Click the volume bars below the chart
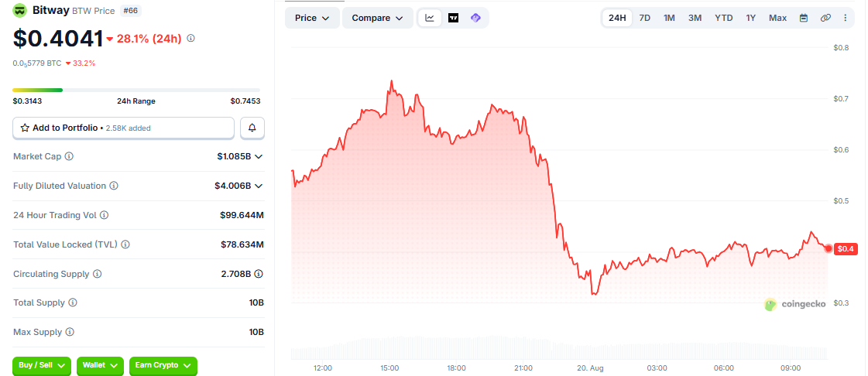 click(559, 348)
